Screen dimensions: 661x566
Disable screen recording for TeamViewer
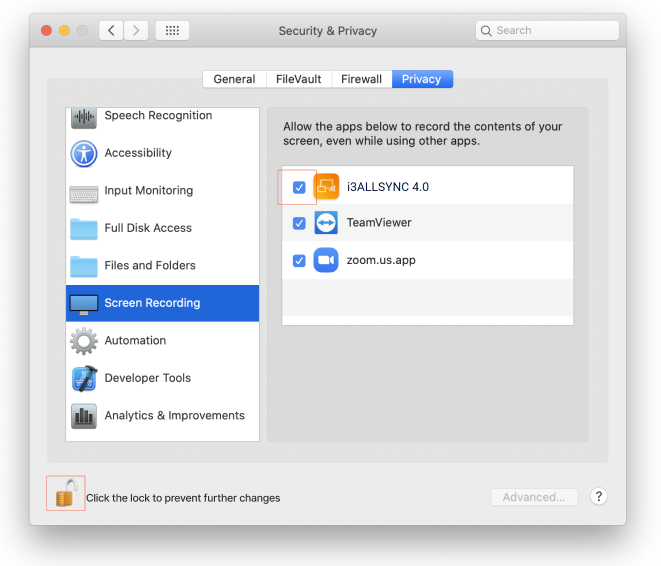tap(299, 223)
